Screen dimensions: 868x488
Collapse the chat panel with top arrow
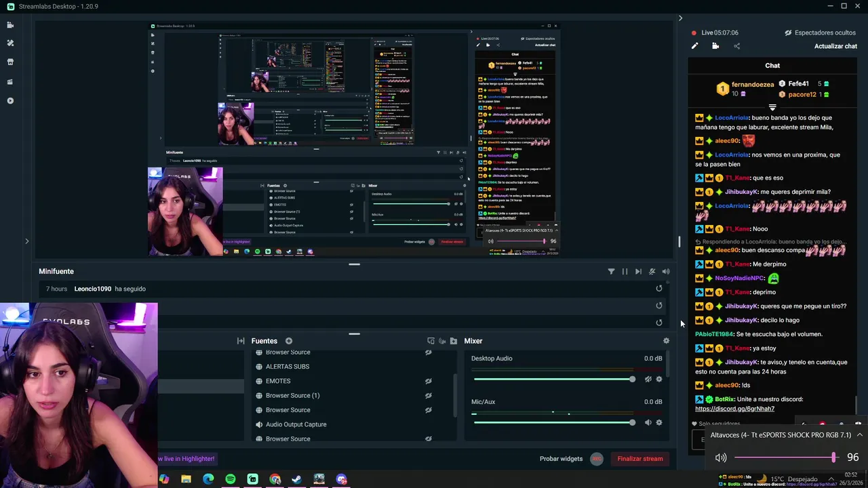pyautogui.click(x=680, y=18)
